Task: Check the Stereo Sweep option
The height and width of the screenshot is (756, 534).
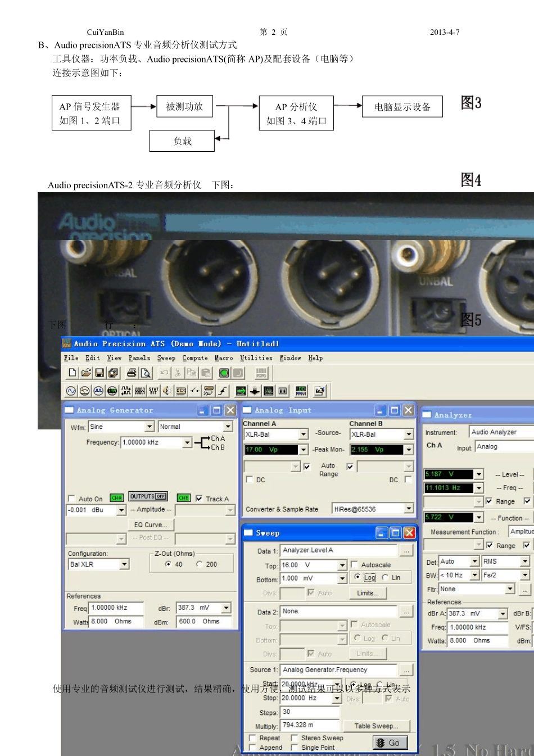Action: coord(294,738)
